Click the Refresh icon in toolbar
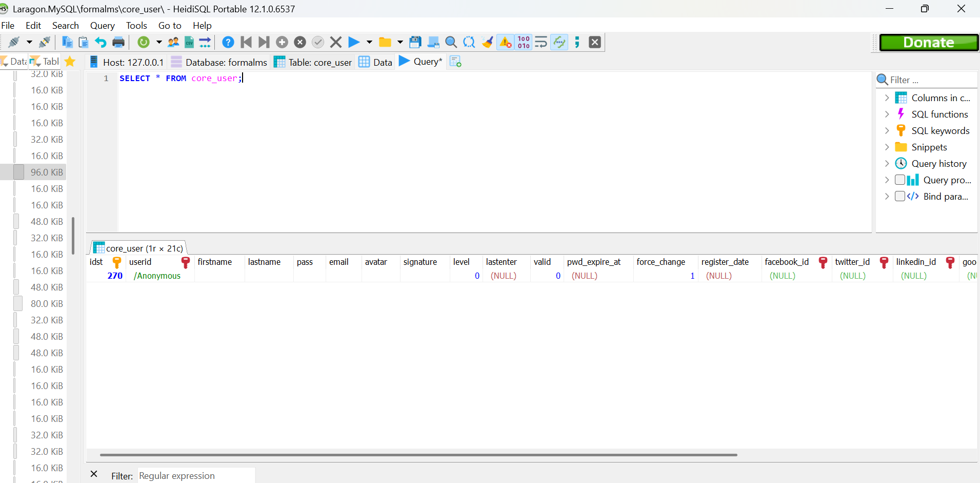This screenshot has width=980, height=483. tap(144, 42)
